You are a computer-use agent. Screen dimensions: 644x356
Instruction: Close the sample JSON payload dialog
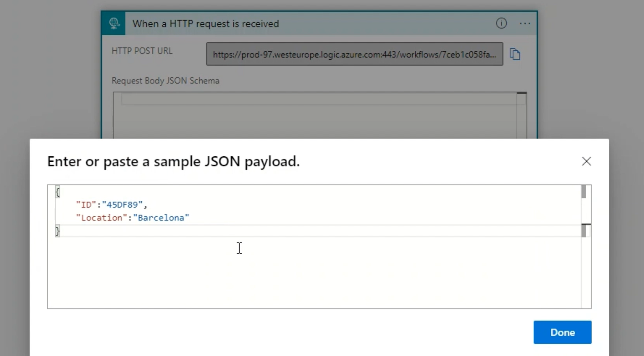(x=586, y=161)
